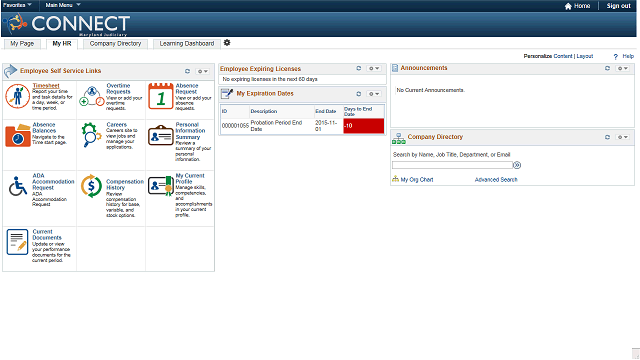
Task: Click the tab settings gear icon
Action: (227, 43)
